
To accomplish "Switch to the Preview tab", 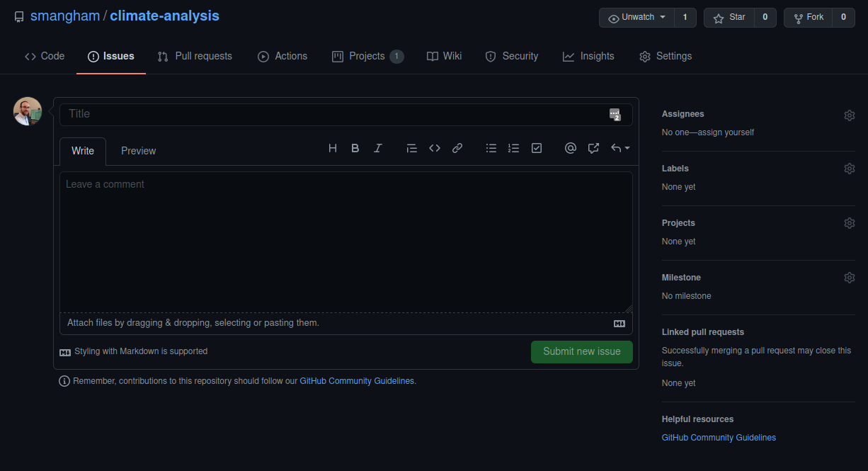I will 138,151.
